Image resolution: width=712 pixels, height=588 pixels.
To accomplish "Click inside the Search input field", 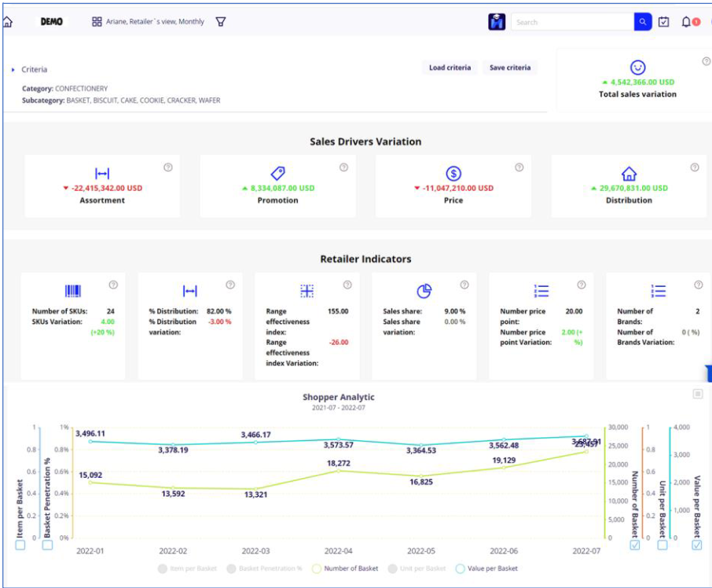I will pos(572,22).
